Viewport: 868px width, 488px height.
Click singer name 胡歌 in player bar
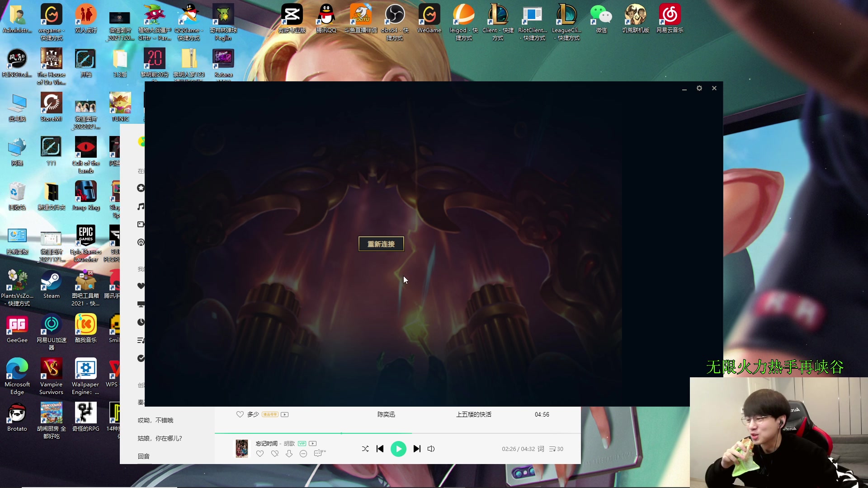point(289,443)
